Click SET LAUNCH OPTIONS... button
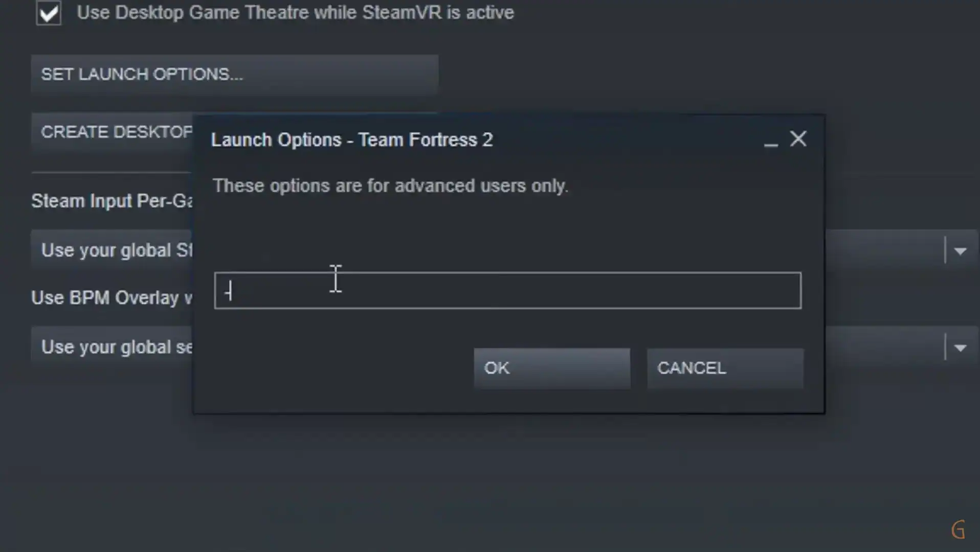This screenshot has height=552, width=980. point(234,75)
